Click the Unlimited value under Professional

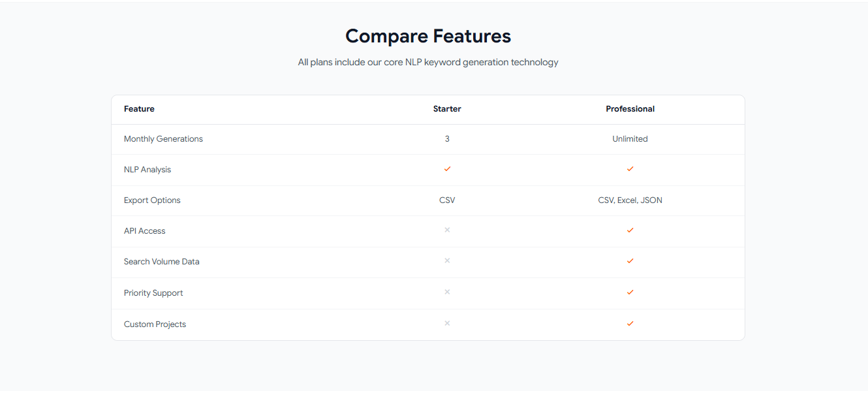(x=630, y=139)
